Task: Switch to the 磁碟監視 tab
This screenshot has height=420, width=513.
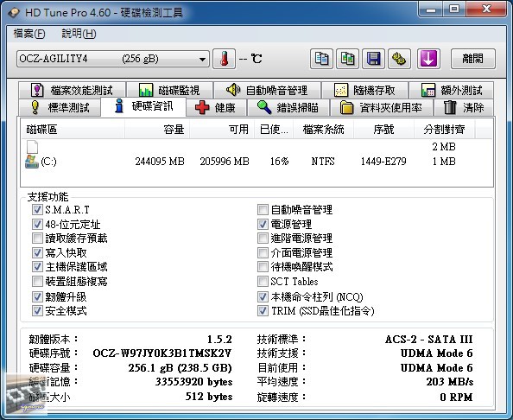Action: [x=169, y=90]
